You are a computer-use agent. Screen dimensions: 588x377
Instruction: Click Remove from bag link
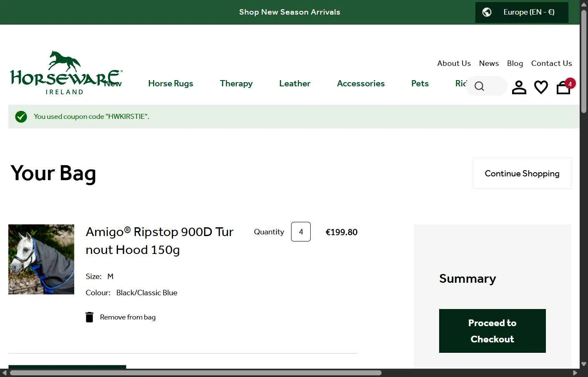point(128,317)
